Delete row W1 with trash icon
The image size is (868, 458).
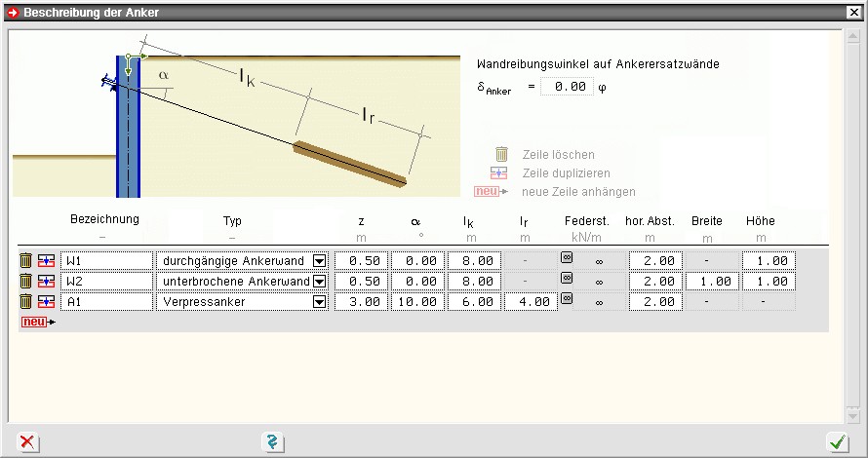pyautogui.click(x=26, y=261)
